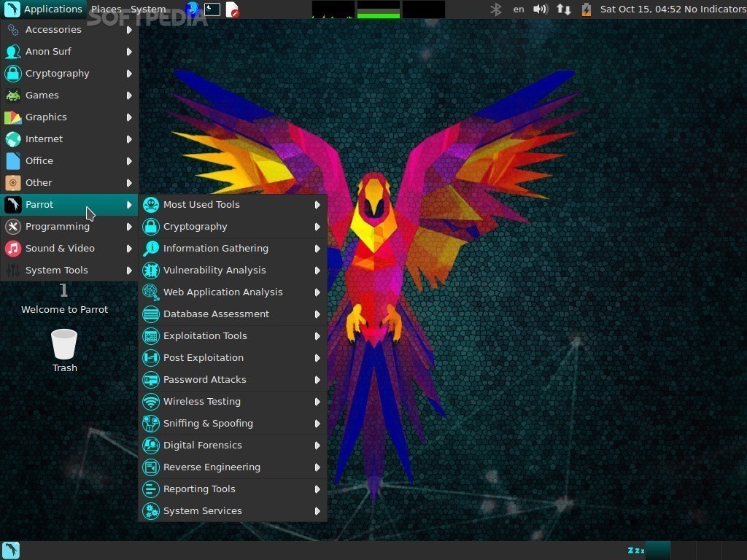Expand the Accessories submenu arrow
The image size is (747, 560).
129,30
